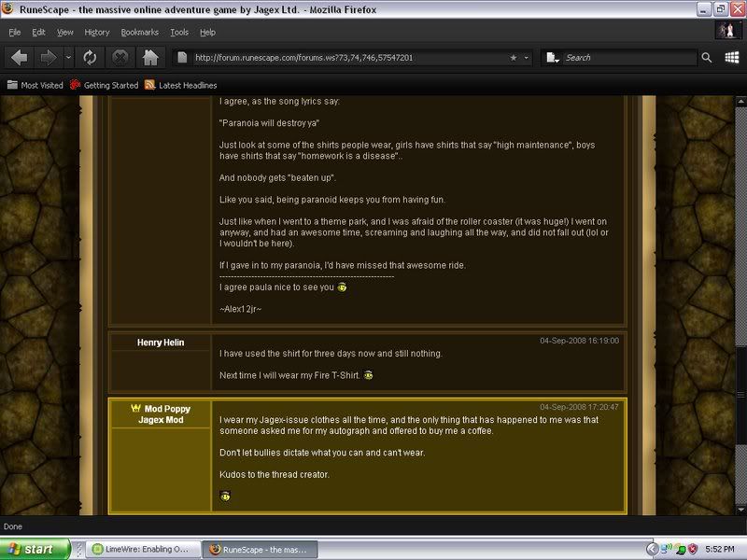This screenshot has width=747, height=560.
Task: Open the History menu
Action: pos(97,33)
